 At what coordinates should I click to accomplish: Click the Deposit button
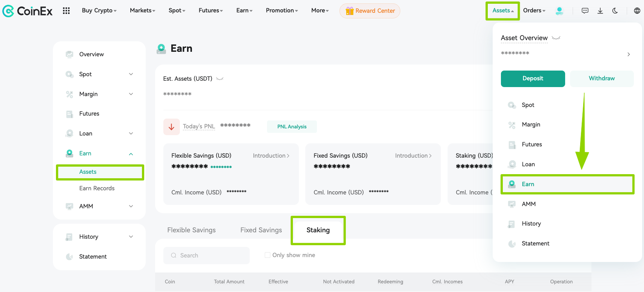(533, 79)
